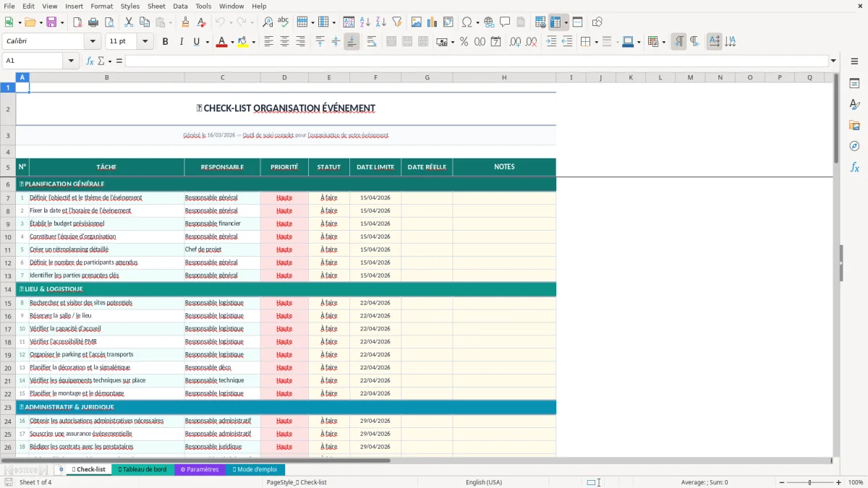This screenshot has width=868, height=488.
Task: Expand the formula bar arrow
Action: pyautogui.click(x=833, y=61)
